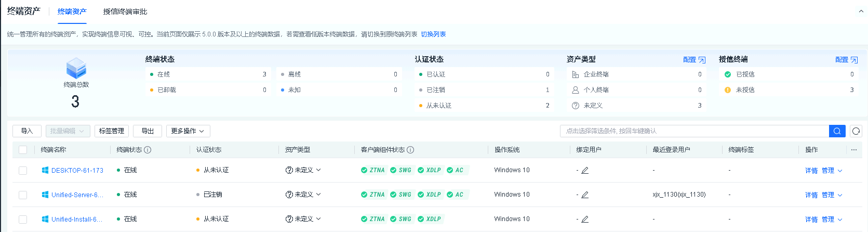Click the info icon beside 客户端组件状态

click(x=410, y=150)
